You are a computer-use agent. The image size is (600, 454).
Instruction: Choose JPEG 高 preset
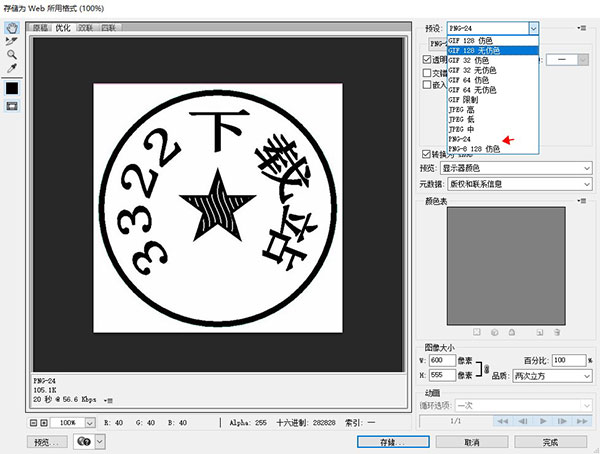pos(493,109)
